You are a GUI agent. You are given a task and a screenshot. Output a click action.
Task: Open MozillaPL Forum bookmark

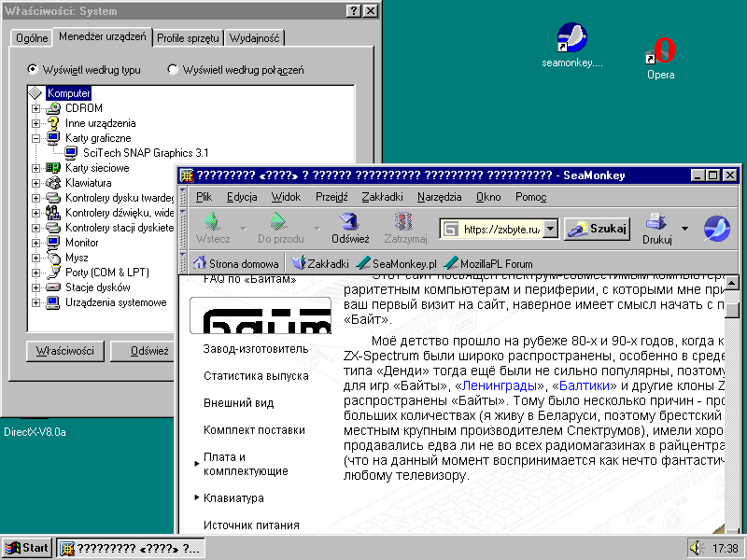(488, 263)
